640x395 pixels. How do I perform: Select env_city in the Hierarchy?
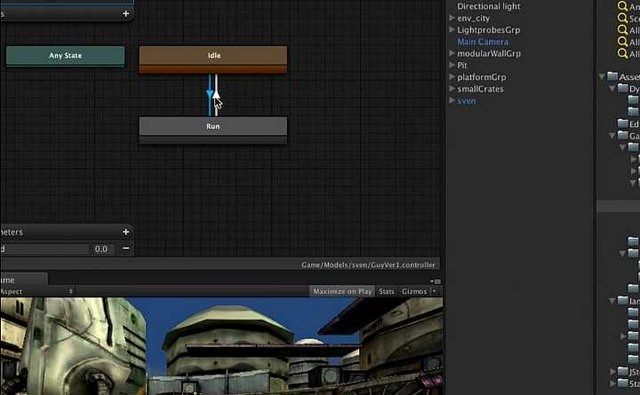473,18
